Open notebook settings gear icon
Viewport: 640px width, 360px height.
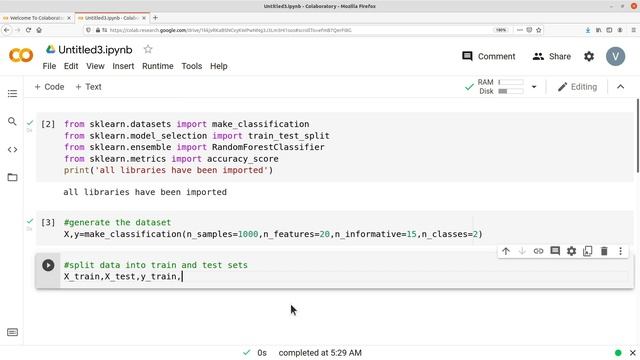coord(589,56)
